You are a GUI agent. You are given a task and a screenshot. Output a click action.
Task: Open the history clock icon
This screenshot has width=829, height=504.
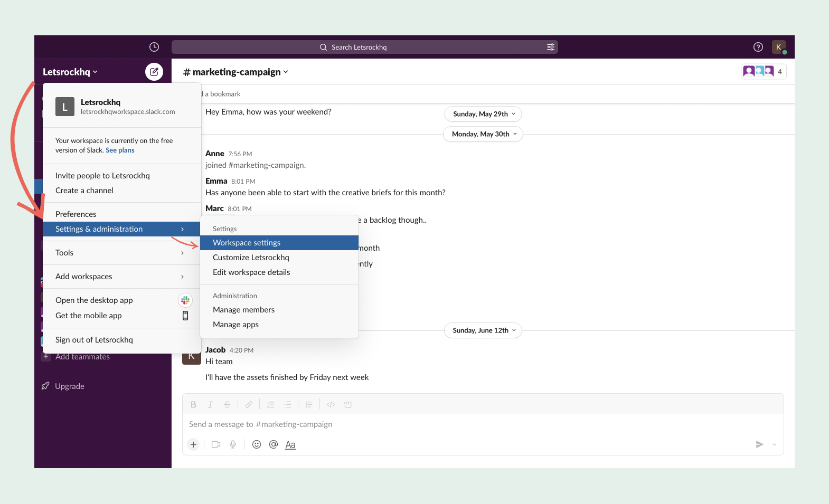(154, 47)
